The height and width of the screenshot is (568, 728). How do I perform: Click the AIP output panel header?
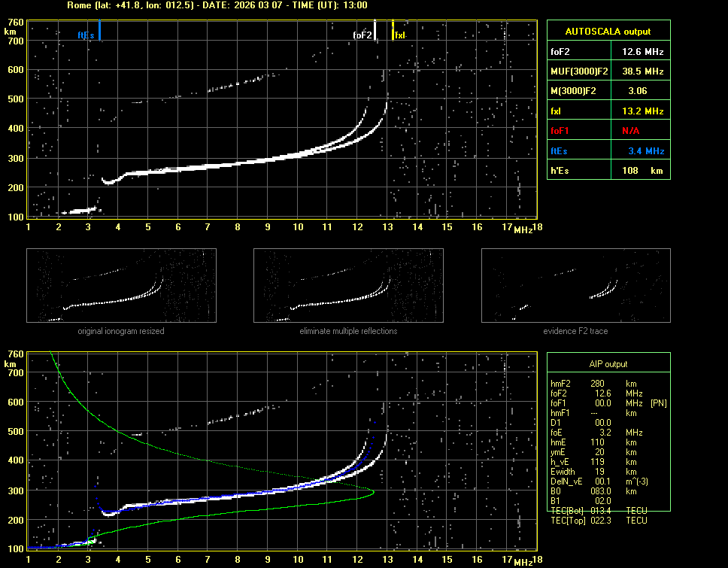tap(608, 363)
